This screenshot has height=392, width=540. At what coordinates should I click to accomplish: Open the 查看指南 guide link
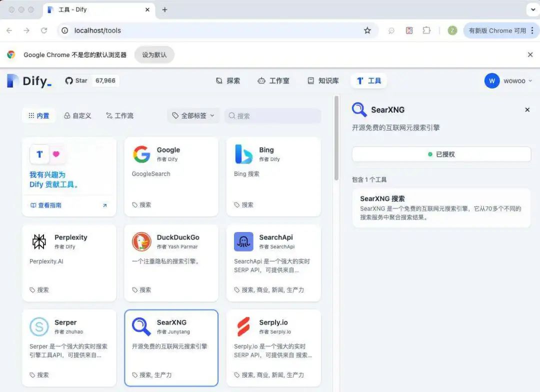(x=46, y=205)
